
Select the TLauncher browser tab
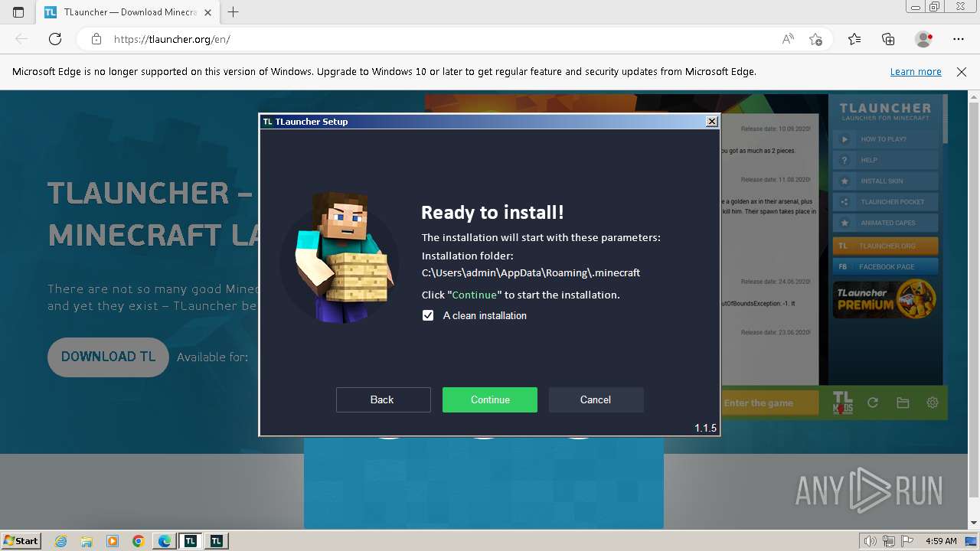point(126,12)
